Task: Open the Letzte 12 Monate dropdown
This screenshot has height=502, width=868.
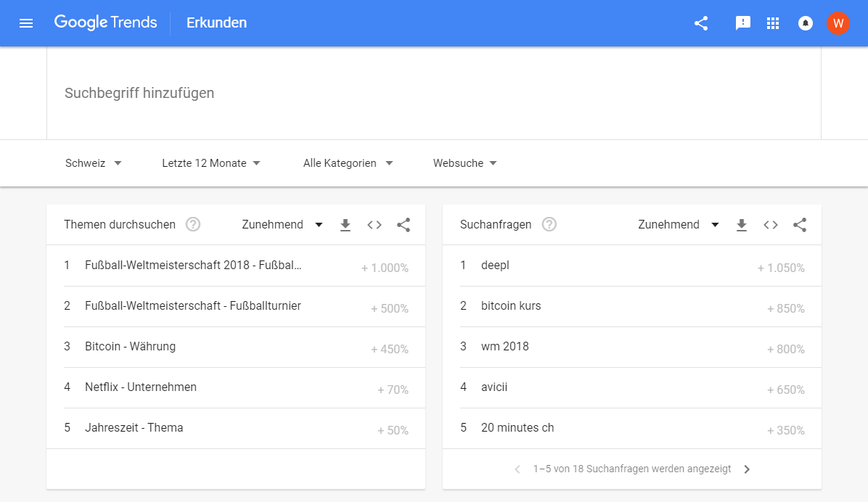Action: 211,163
